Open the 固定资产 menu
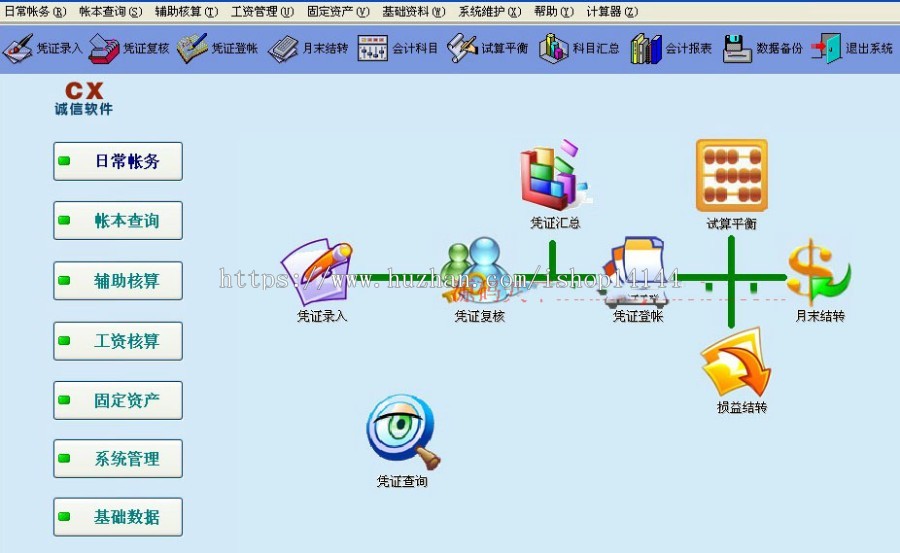900x553 pixels. coord(338,11)
